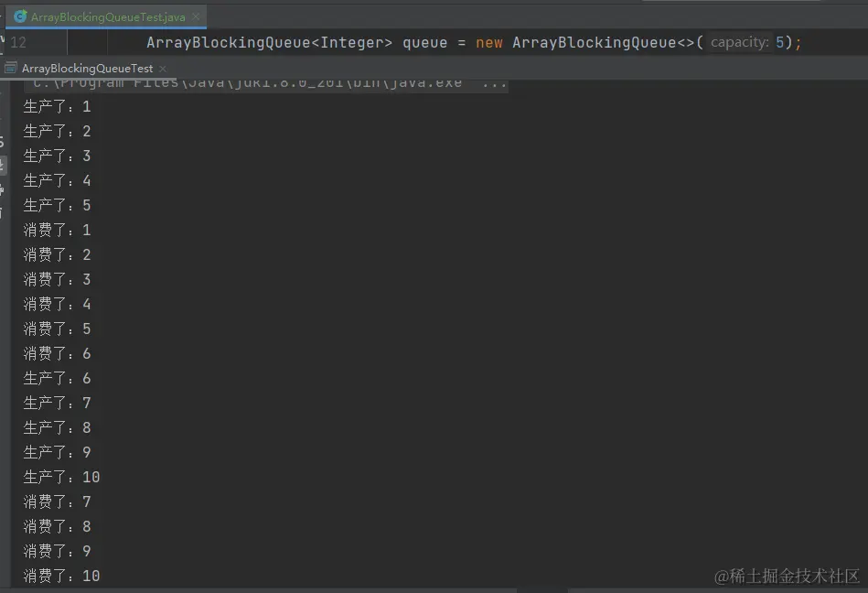This screenshot has width=868, height=593.
Task: Click the output line '生产了: 5'
Action: [x=57, y=205]
